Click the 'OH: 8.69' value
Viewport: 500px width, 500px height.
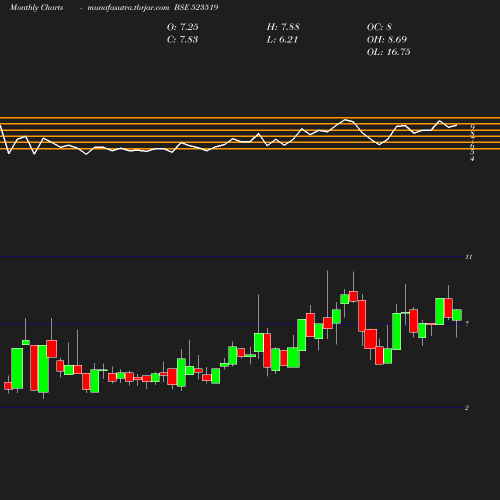click(387, 39)
